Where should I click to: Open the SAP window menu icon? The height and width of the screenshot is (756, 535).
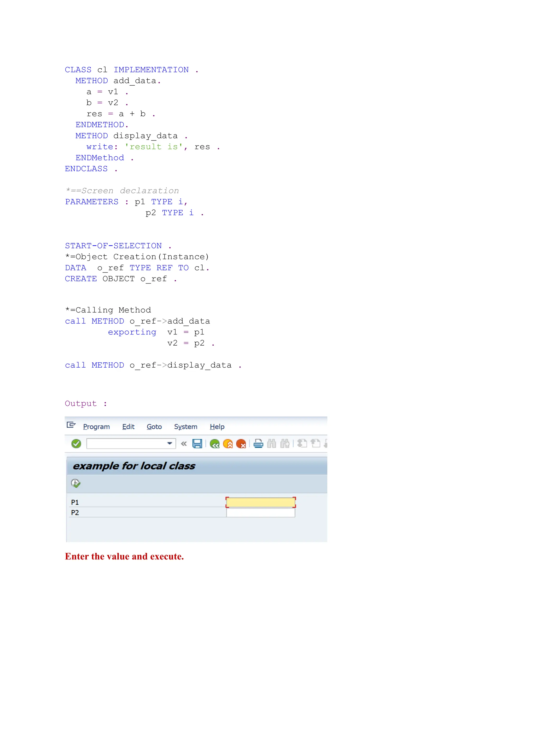point(71,425)
